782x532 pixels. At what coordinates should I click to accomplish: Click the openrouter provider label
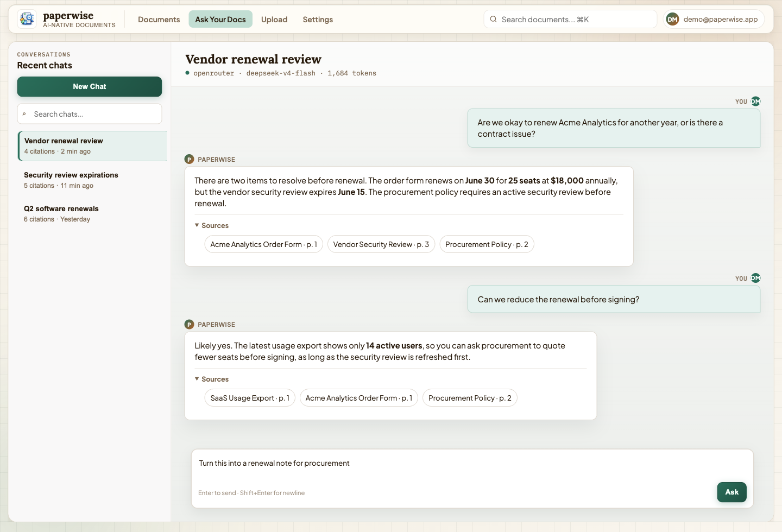(x=214, y=73)
